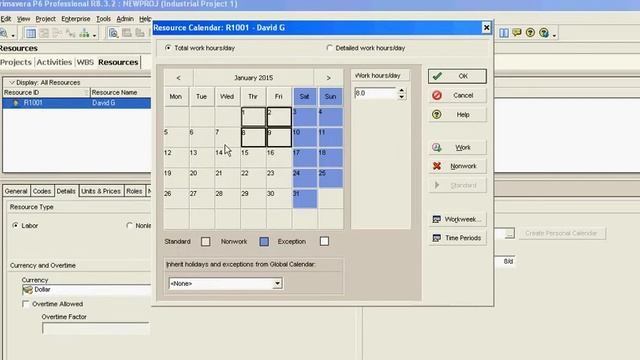Open dropdown arrow next to magnifier icon
The width and height of the screenshot is (640, 360).
(13, 35)
